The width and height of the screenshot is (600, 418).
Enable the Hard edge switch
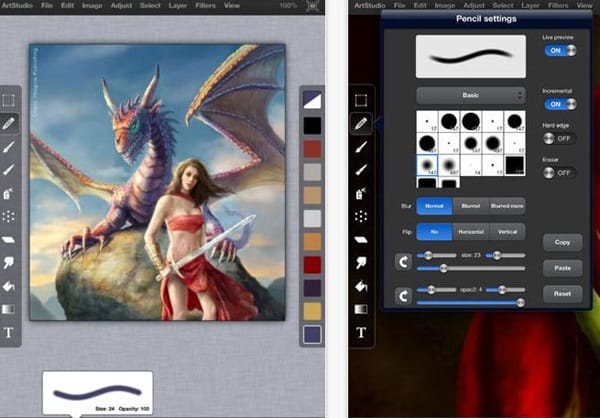click(559, 139)
